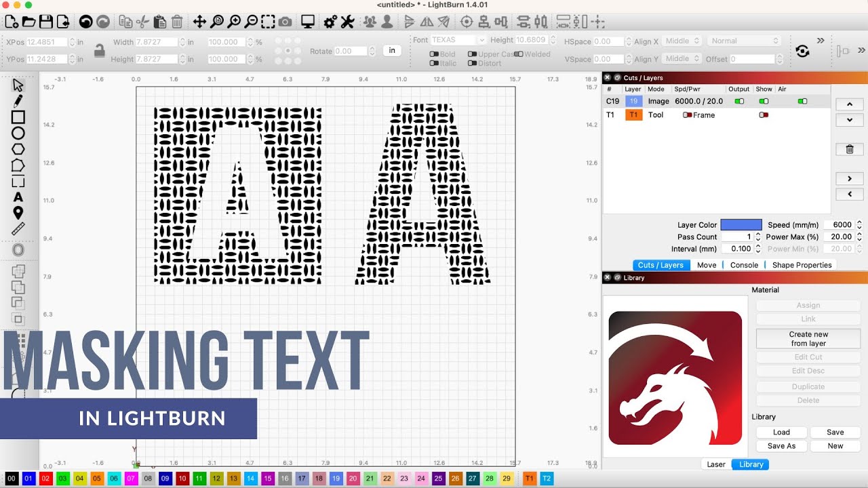Switch to the Move tab

tap(707, 265)
